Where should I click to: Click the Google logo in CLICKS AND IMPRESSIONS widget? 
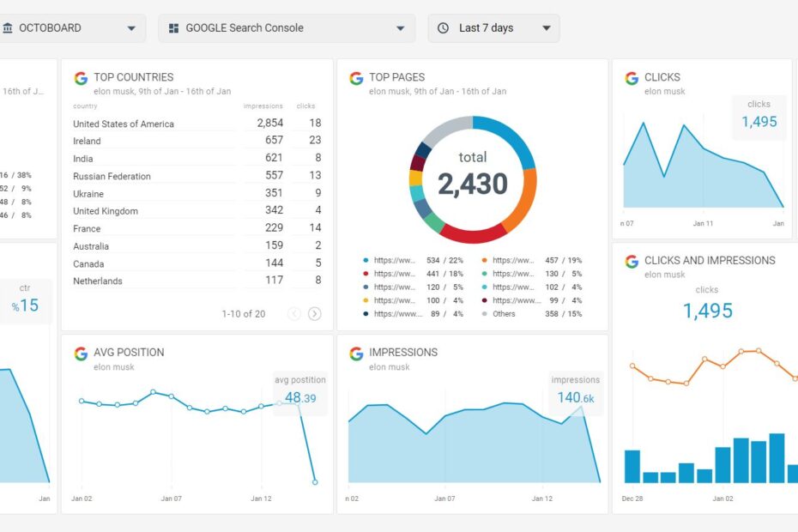[632, 261]
